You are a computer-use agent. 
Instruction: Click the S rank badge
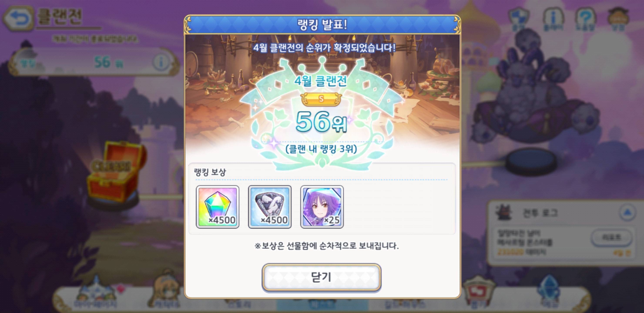[321, 99]
